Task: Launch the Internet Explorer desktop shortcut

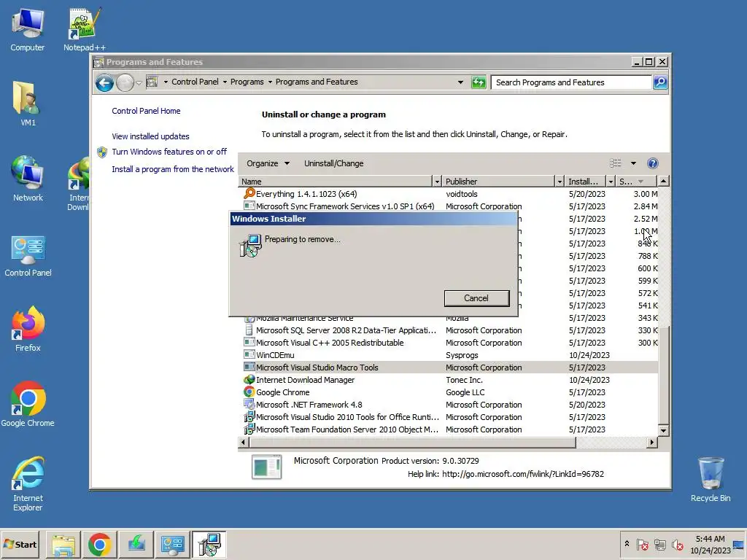Action: click(28, 484)
